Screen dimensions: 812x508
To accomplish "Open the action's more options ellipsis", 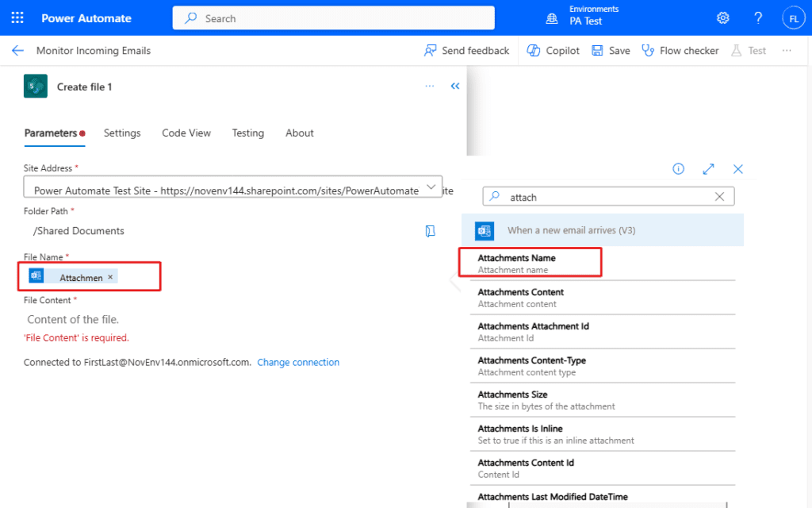I will coord(430,87).
